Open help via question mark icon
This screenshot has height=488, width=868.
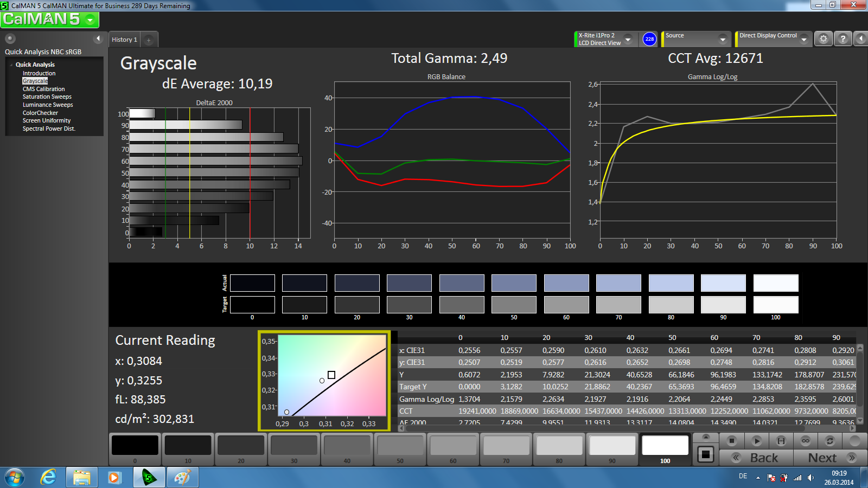point(843,39)
